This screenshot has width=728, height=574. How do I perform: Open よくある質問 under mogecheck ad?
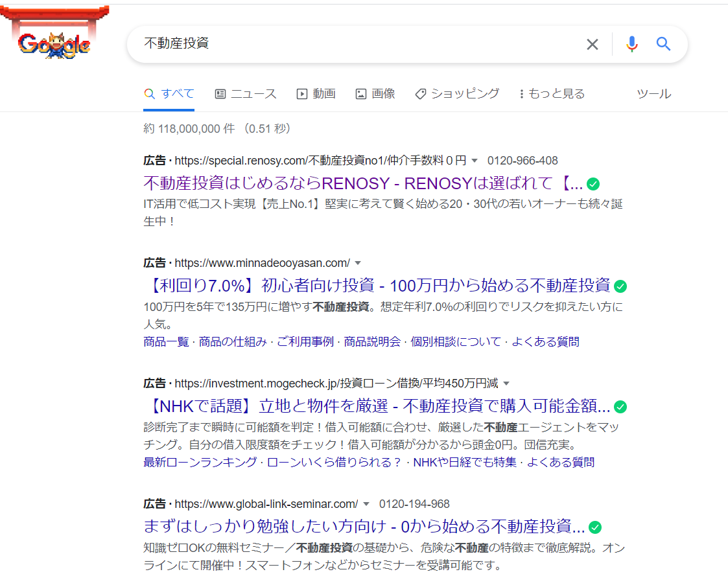(x=561, y=462)
